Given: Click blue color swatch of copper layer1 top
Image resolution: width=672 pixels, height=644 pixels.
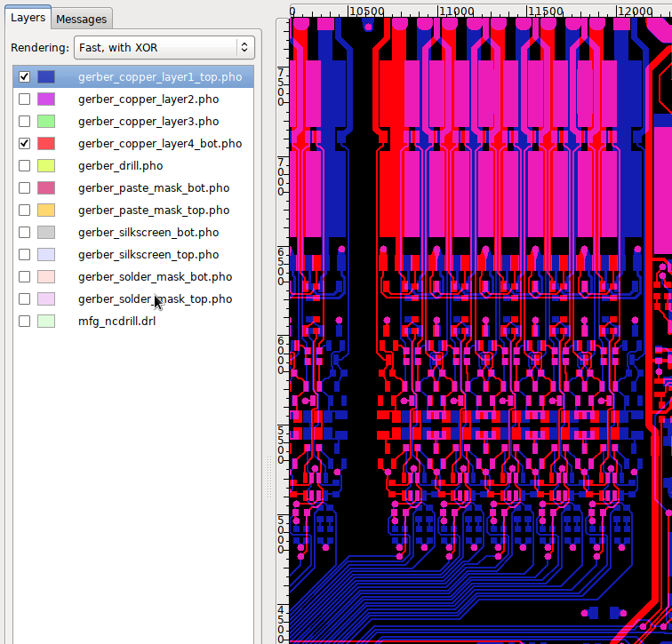Looking at the screenshot, I should coord(46,77).
